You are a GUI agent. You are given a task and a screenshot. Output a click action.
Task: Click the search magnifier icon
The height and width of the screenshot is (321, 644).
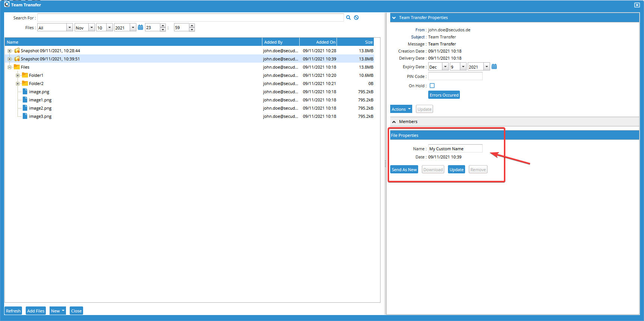point(348,18)
